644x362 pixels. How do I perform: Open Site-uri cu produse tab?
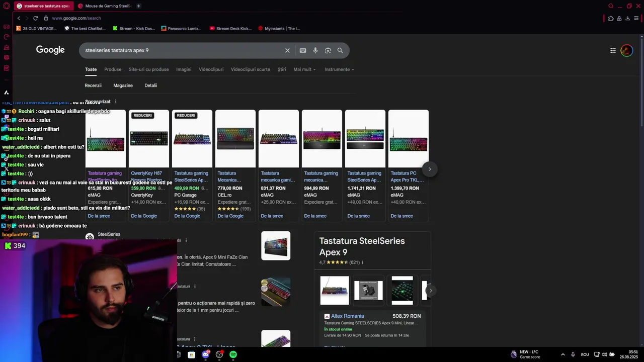[x=149, y=69]
